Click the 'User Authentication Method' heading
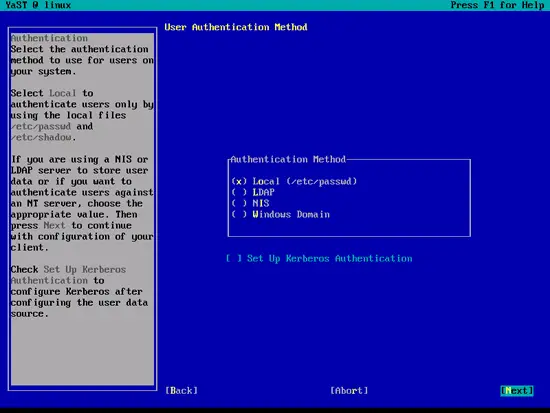 236,27
